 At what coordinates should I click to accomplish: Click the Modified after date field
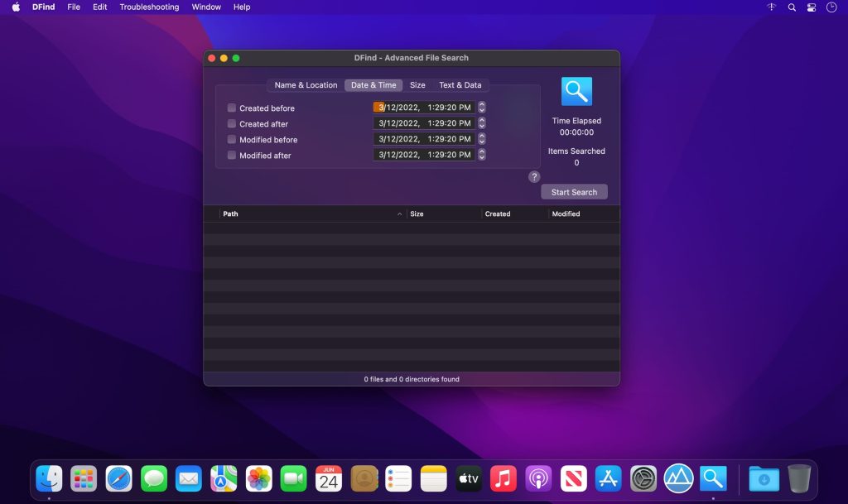click(422, 155)
